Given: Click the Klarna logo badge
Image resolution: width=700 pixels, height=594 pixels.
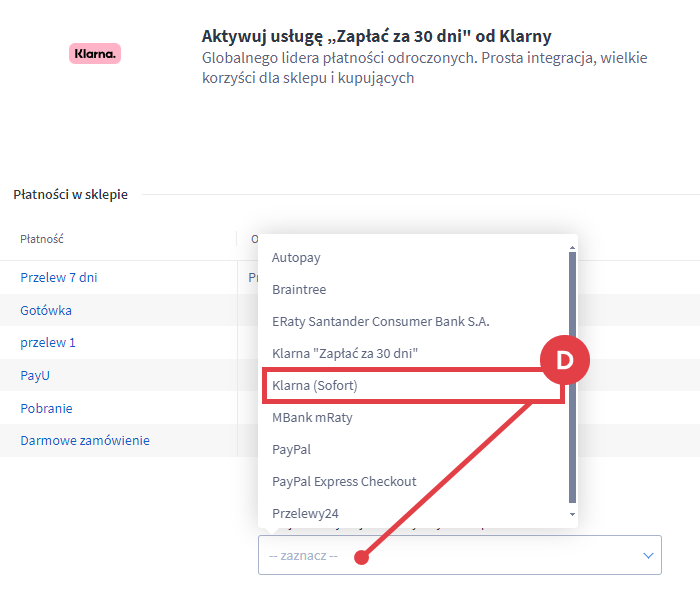Looking at the screenshot, I should [95, 54].
